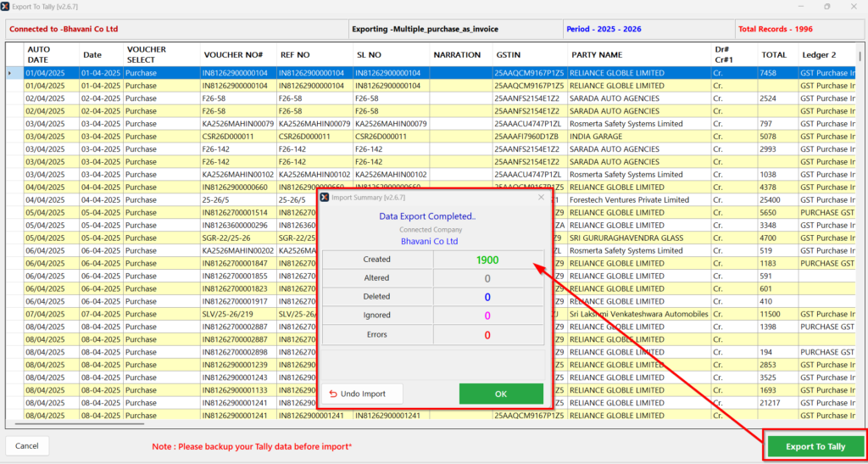Click the AUTO DATE column header

(x=52, y=55)
